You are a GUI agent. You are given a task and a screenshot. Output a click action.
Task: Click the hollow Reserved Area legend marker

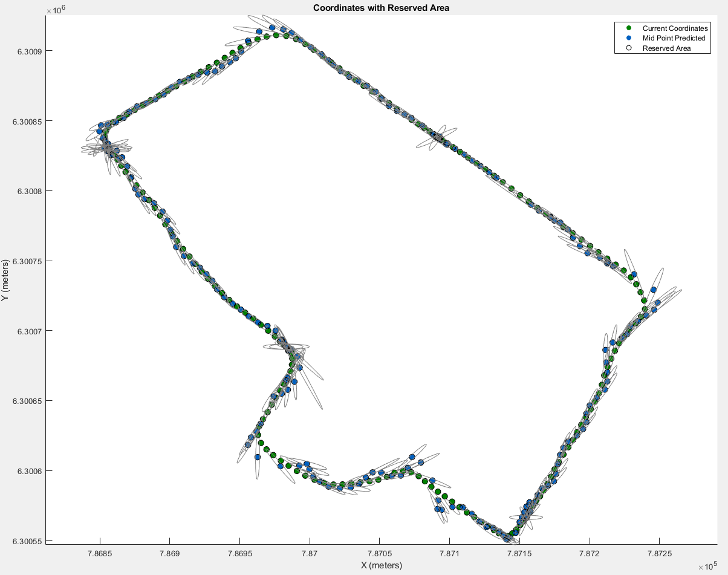coord(629,48)
